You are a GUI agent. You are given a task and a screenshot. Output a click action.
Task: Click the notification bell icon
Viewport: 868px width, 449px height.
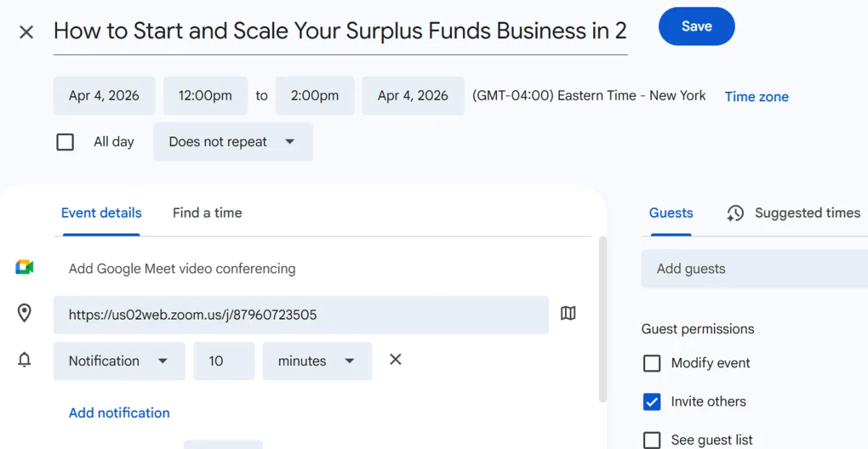[x=25, y=360]
